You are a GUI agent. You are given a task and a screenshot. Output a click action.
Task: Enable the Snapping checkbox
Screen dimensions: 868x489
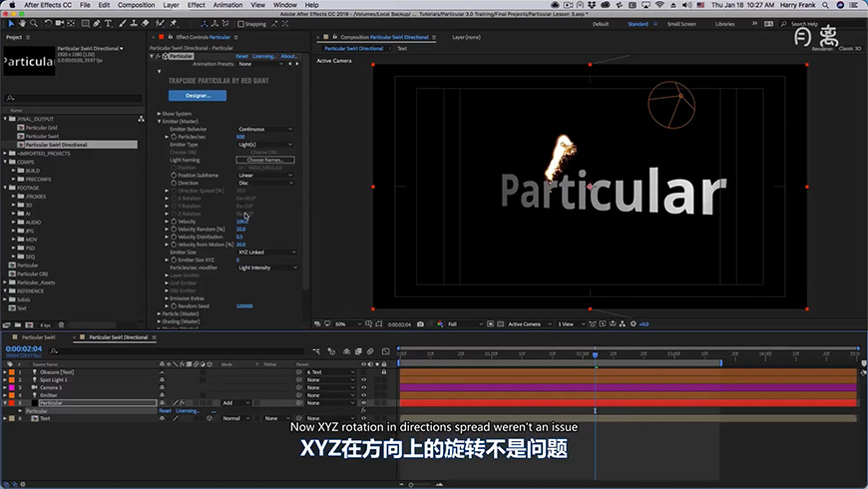pyautogui.click(x=240, y=24)
